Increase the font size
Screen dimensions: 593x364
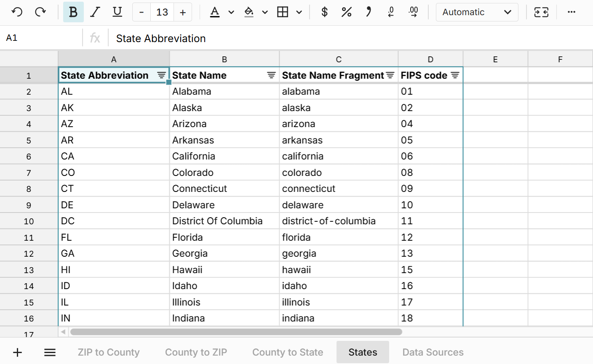click(182, 12)
